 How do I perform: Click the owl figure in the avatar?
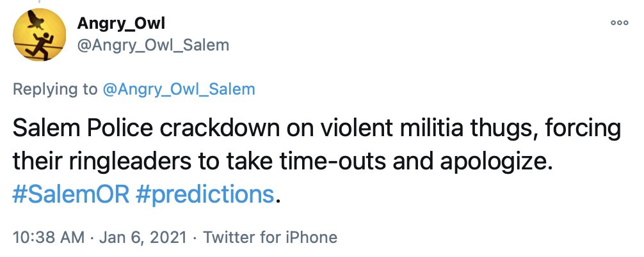[40, 24]
